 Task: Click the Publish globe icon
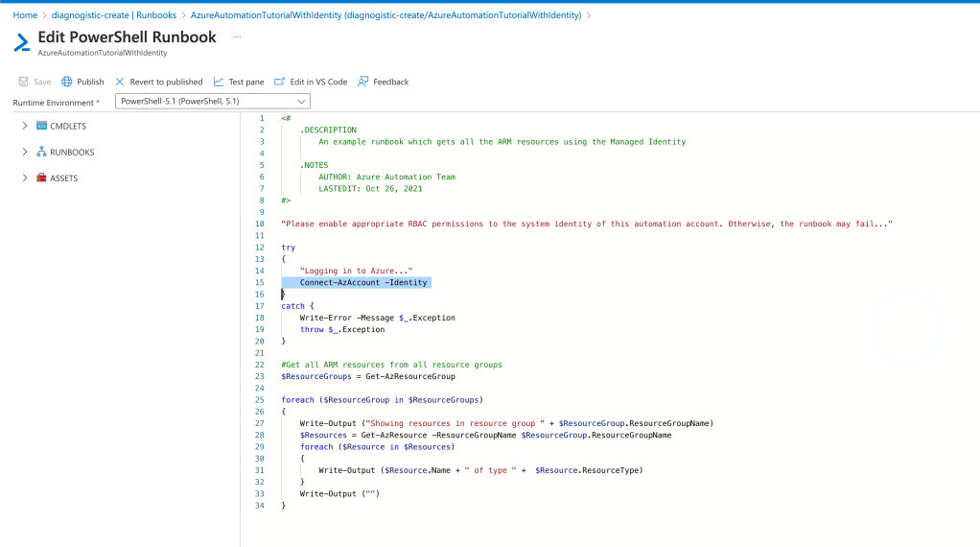67,82
